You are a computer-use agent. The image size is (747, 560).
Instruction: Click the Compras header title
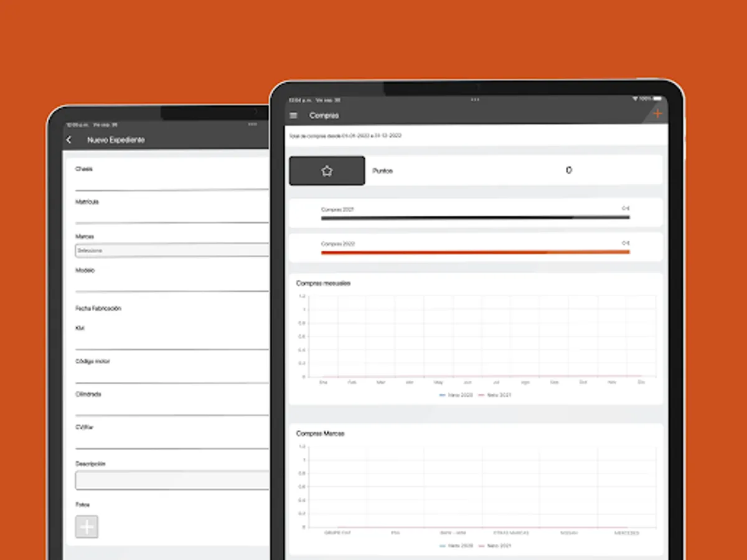324,115
